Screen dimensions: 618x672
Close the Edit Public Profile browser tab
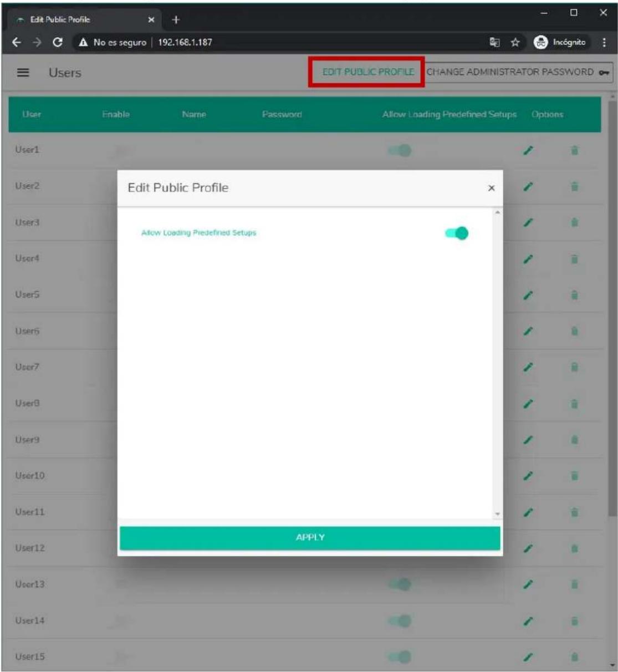[151, 20]
